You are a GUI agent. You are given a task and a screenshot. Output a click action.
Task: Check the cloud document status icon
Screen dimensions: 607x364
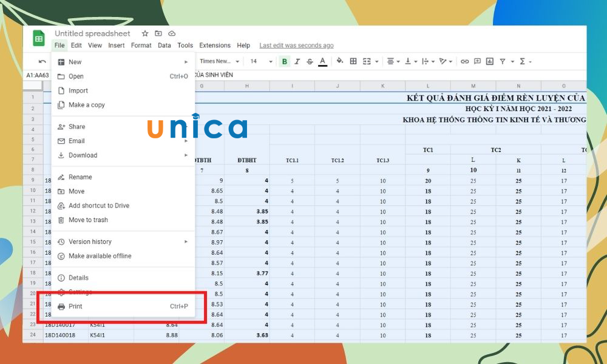tap(172, 33)
